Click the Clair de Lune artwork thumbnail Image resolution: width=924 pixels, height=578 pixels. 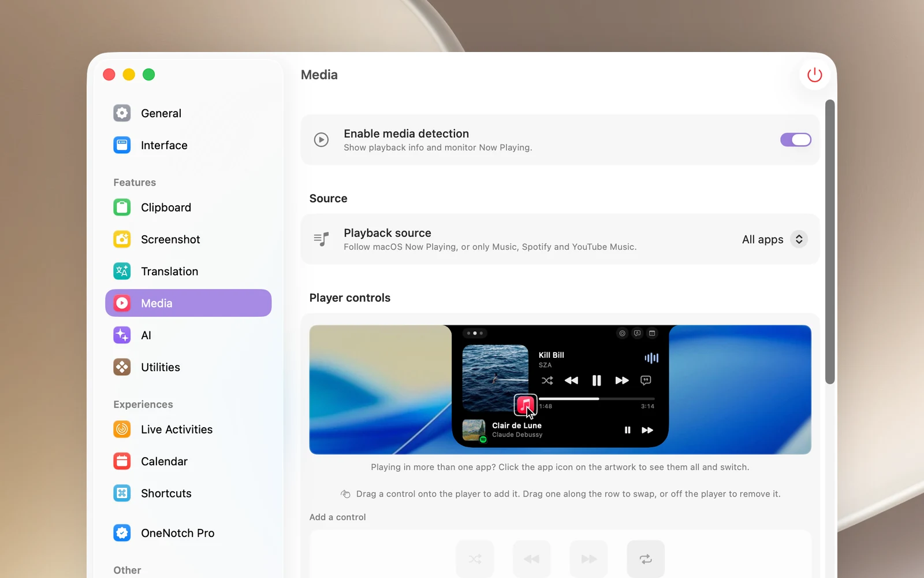(x=474, y=430)
